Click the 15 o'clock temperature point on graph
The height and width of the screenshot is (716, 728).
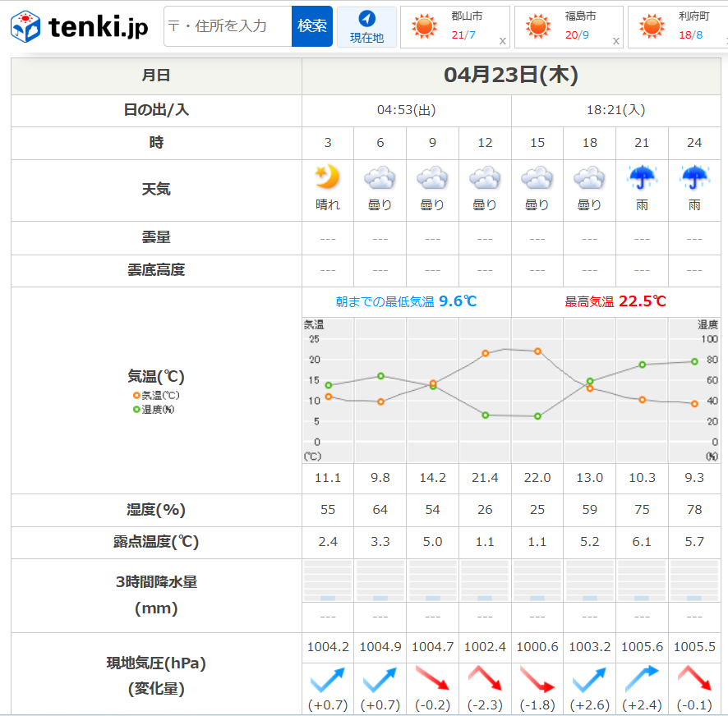(538, 351)
